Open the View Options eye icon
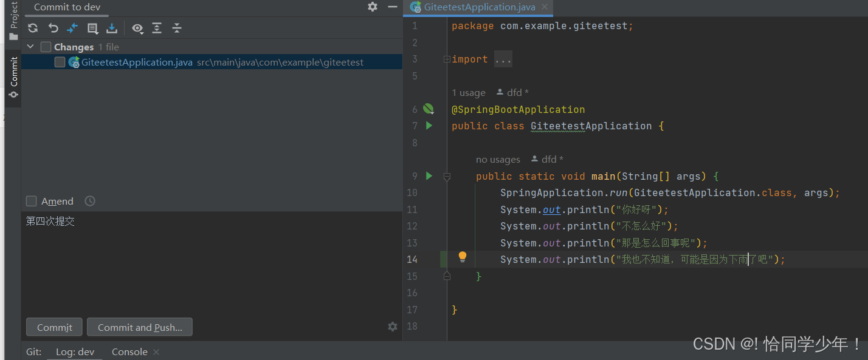The image size is (868, 360). tap(138, 28)
